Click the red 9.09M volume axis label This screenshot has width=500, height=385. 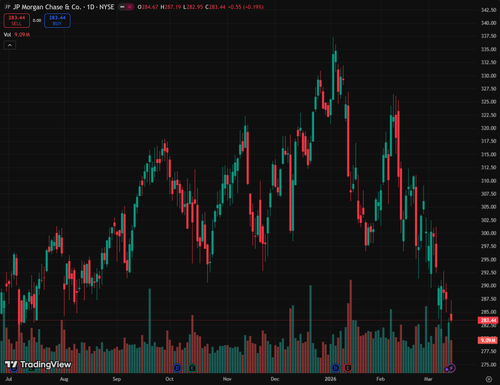(x=488, y=340)
